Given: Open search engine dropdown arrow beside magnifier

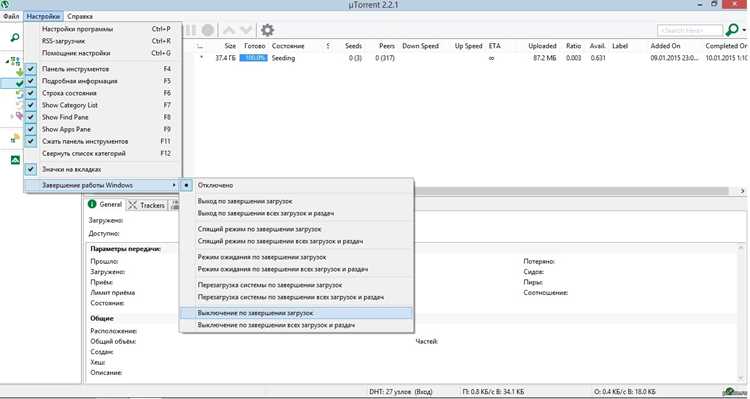Looking at the screenshot, I should click(744, 30).
